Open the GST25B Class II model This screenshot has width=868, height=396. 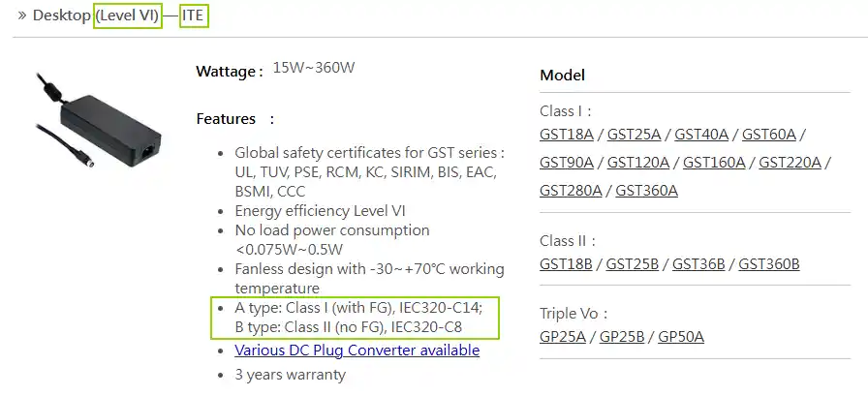(x=633, y=263)
